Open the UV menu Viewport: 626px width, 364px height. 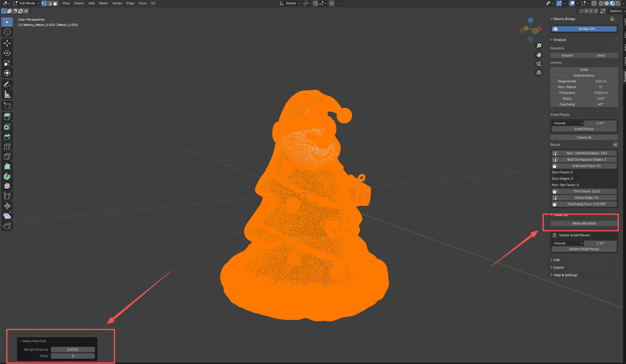(x=153, y=3)
